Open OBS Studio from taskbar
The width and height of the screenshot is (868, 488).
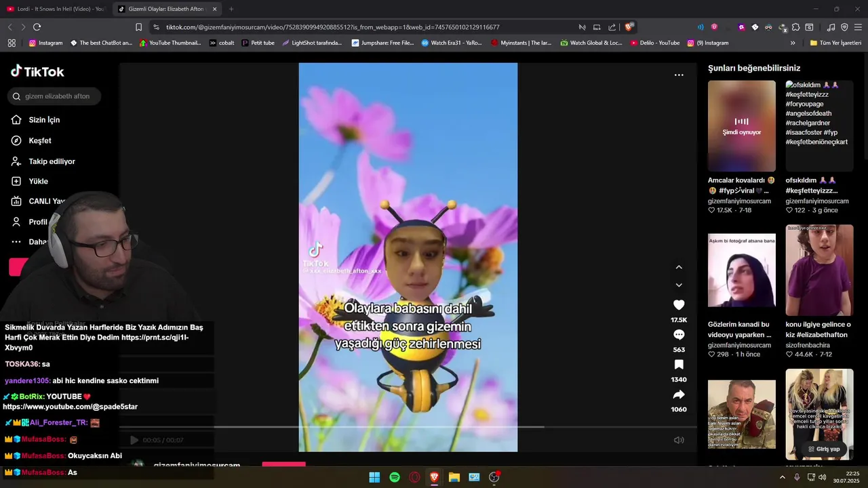pyautogui.click(x=494, y=477)
